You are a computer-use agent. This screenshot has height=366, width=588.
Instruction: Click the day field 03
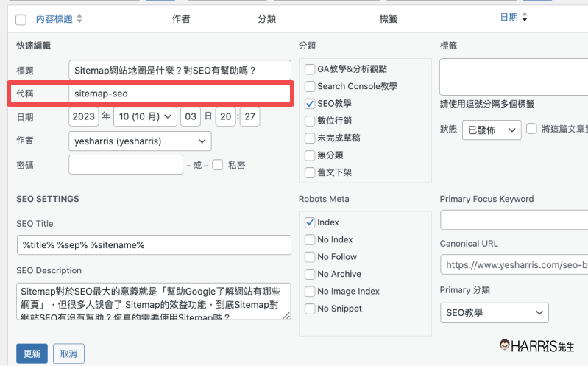pos(191,117)
